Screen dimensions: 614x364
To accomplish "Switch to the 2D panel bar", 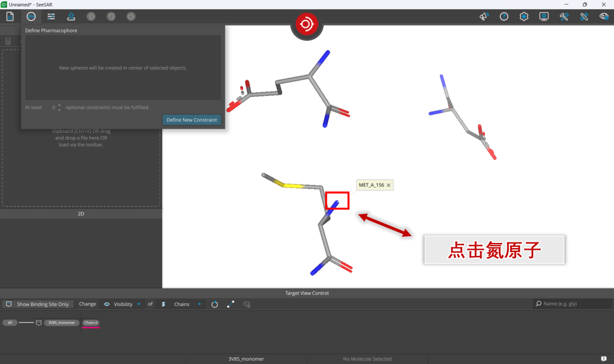I will pos(81,214).
